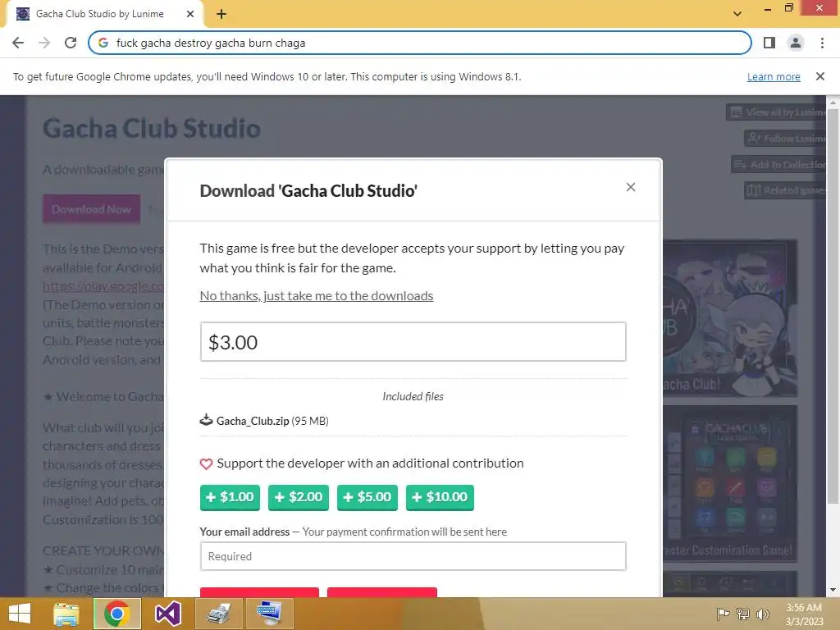Viewport: 840px width, 630px height.
Task: Click the Google icon in the address bar
Action: pos(103,43)
